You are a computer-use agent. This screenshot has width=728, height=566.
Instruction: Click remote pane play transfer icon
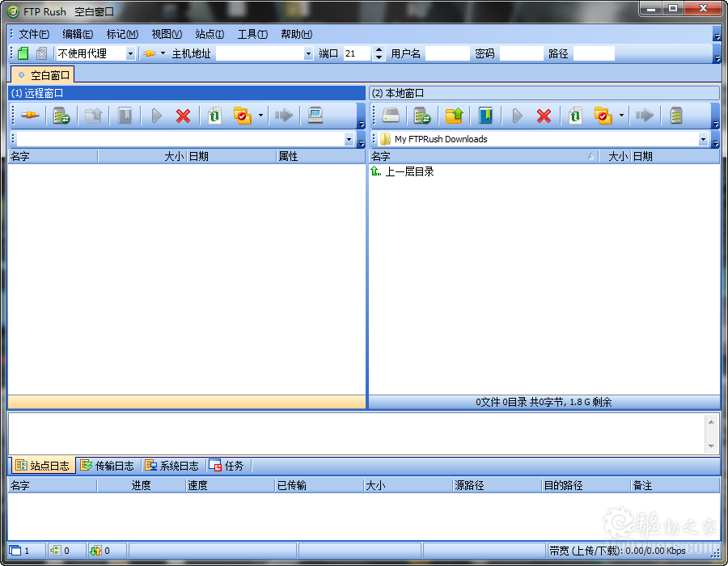157,115
